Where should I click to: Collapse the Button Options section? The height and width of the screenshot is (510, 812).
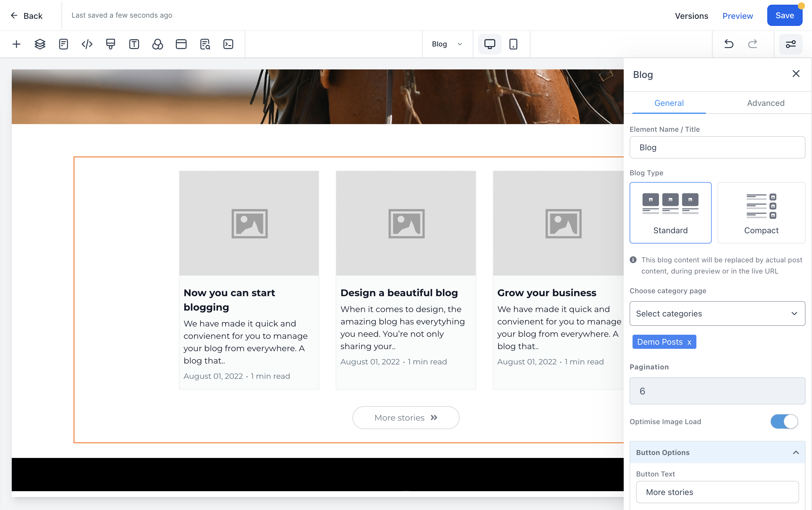tap(717, 452)
